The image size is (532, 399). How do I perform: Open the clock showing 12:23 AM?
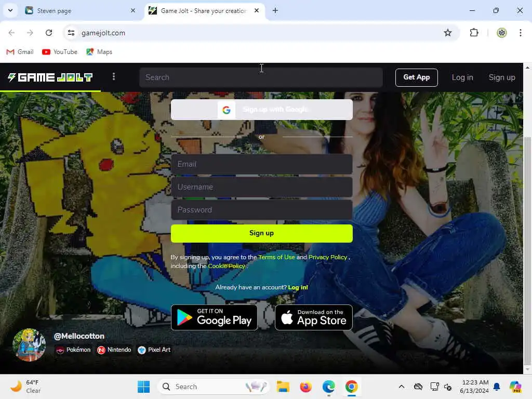(x=474, y=387)
